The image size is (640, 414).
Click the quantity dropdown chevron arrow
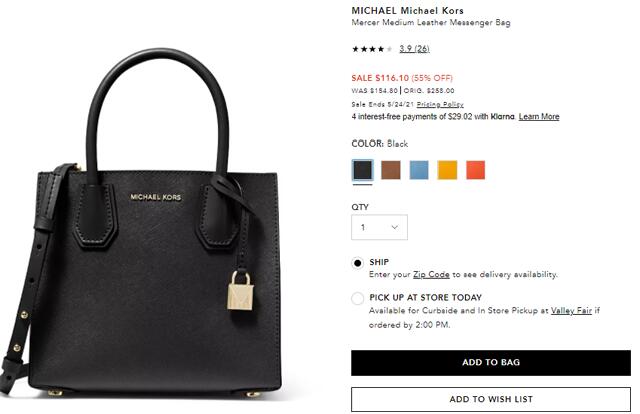click(x=395, y=228)
